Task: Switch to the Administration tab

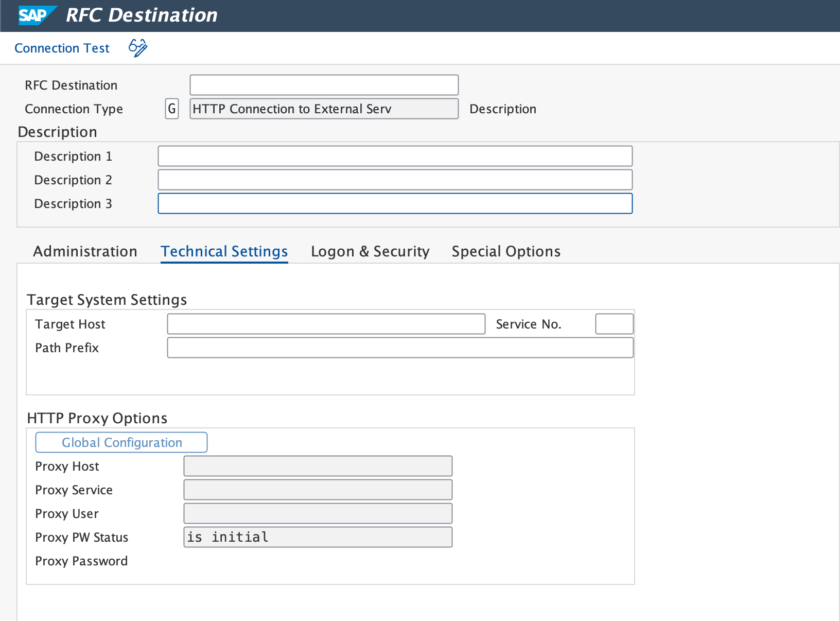Action: click(x=85, y=251)
